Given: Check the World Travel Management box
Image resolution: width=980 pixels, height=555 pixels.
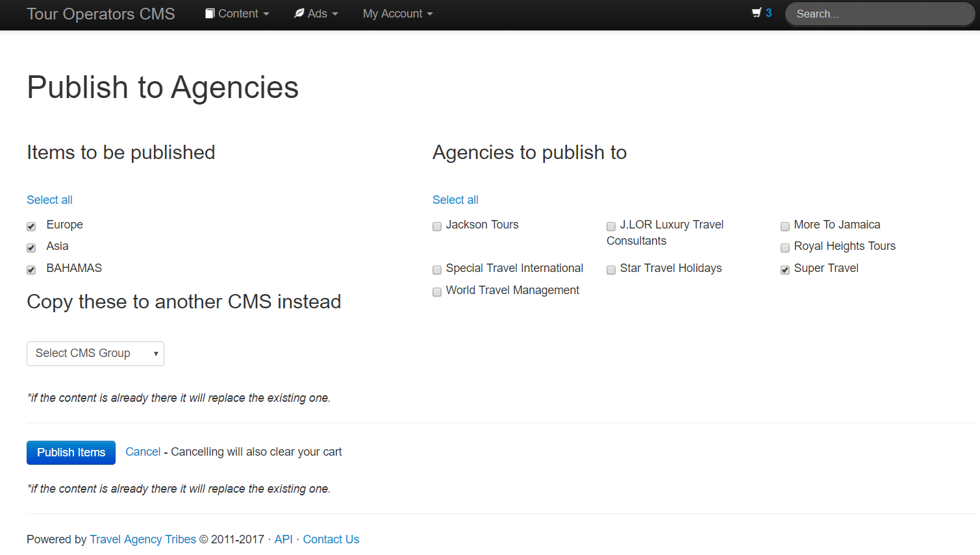Looking at the screenshot, I should click(437, 292).
